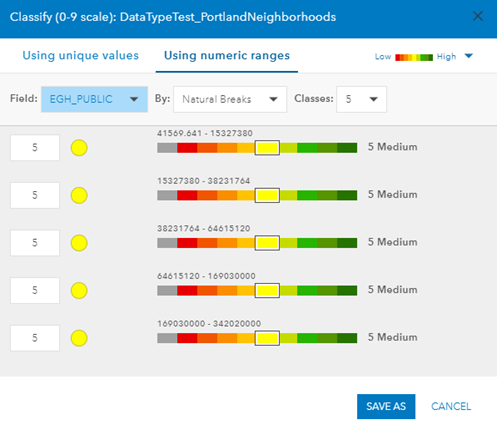Click yellow circle symbol for 38231764 - 64615120 range
The image size is (498, 435).
79,243
